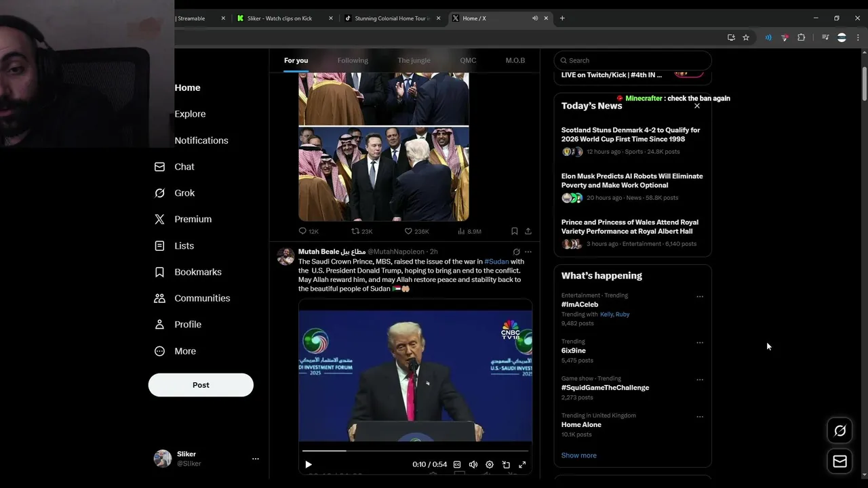Open Prince and Princess of Wales story

pos(633,232)
